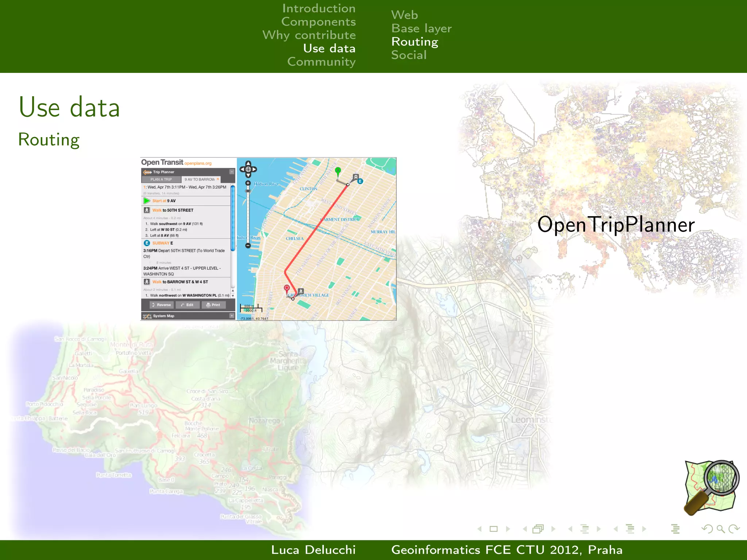
Task: Open the Web subsection link
Action: 405,15
